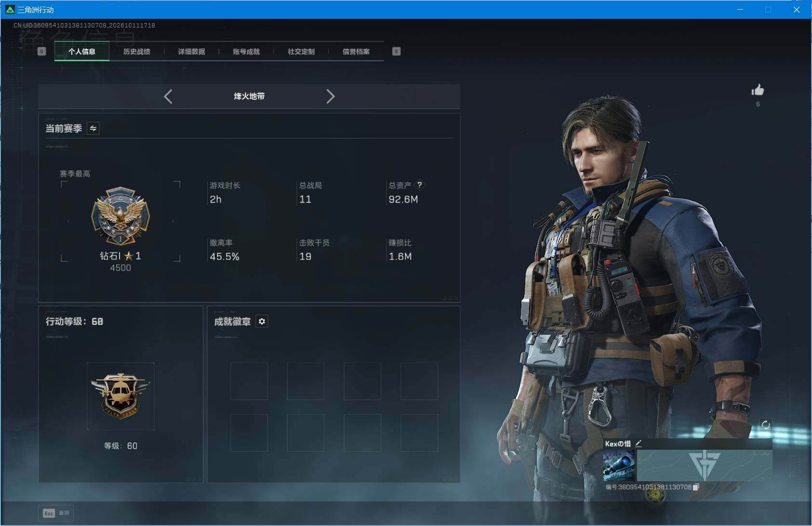The image size is (812, 526).
Task: Click the rotate character refresh icon
Action: coord(766,425)
